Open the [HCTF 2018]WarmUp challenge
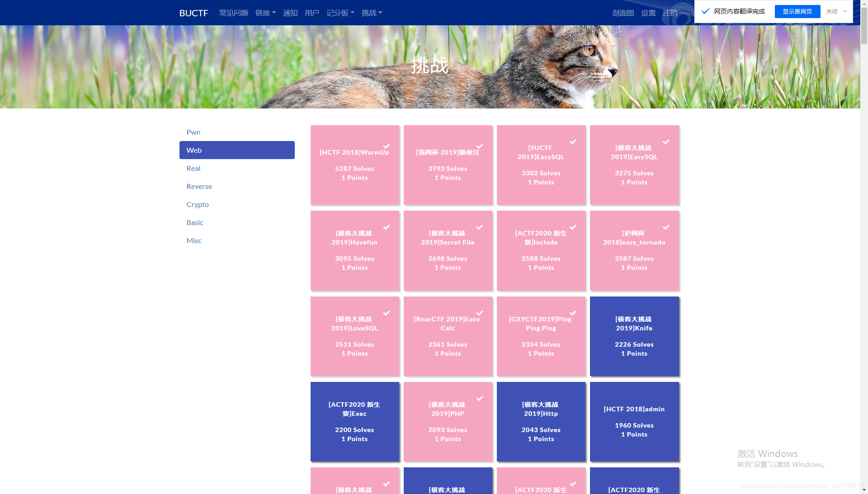This screenshot has width=868, height=494. 355,165
